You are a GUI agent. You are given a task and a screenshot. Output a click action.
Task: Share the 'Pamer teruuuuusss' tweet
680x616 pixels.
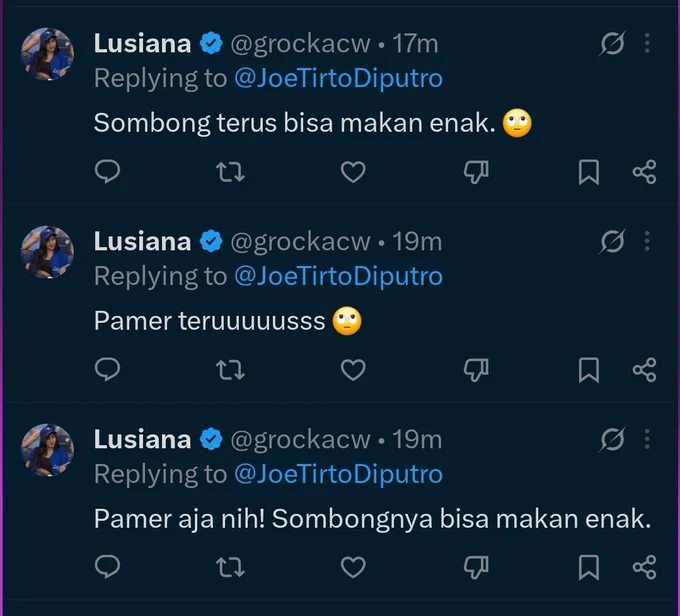tap(644, 370)
